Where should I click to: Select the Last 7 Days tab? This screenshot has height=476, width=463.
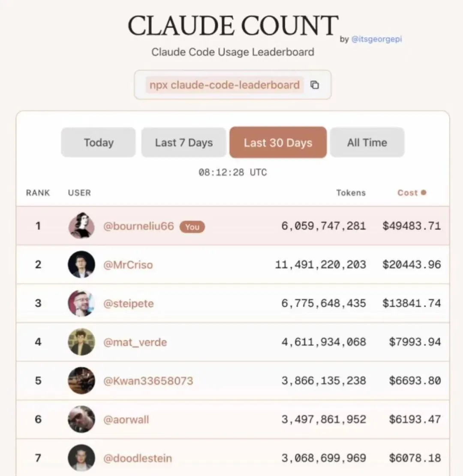pos(184,142)
